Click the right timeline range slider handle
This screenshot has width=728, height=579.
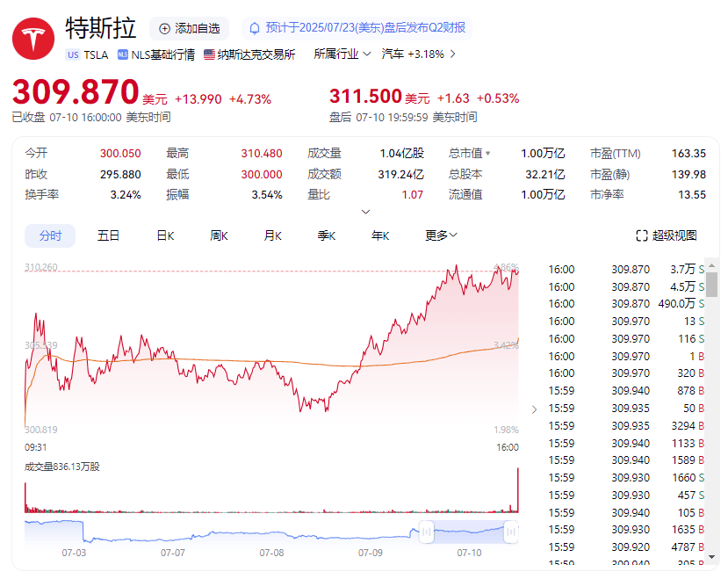[x=511, y=531]
